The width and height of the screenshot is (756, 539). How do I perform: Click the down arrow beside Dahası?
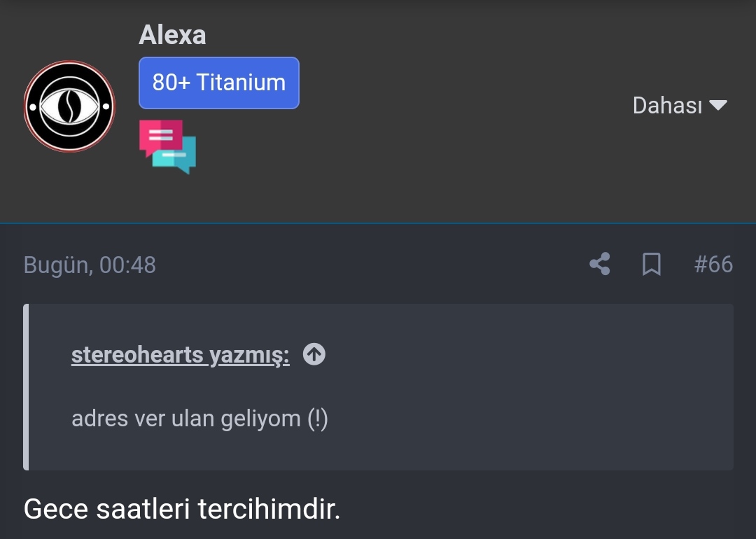718,106
